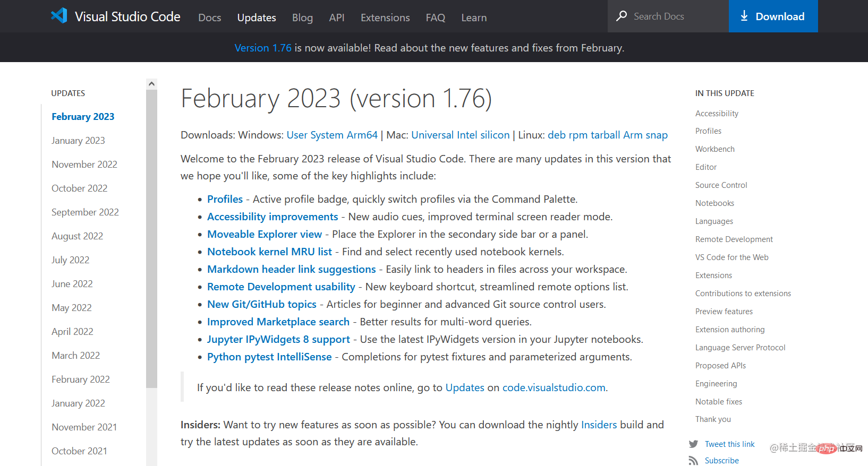Open the Python pytest IntelliSense link

click(x=269, y=357)
